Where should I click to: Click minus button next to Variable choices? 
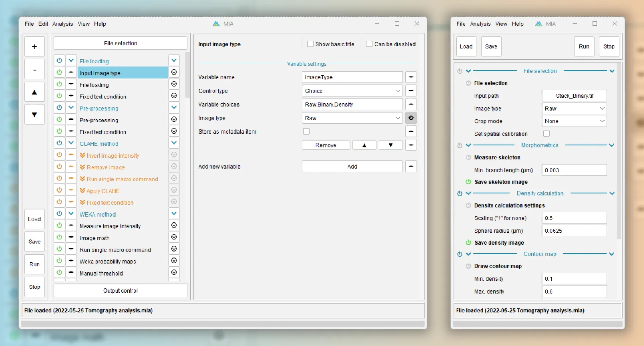point(411,104)
